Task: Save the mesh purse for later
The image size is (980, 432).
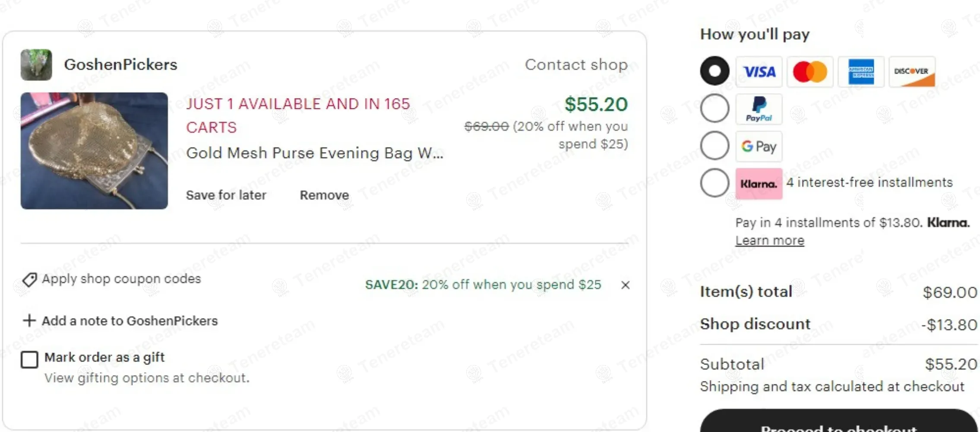Action: pyautogui.click(x=226, y=195)
